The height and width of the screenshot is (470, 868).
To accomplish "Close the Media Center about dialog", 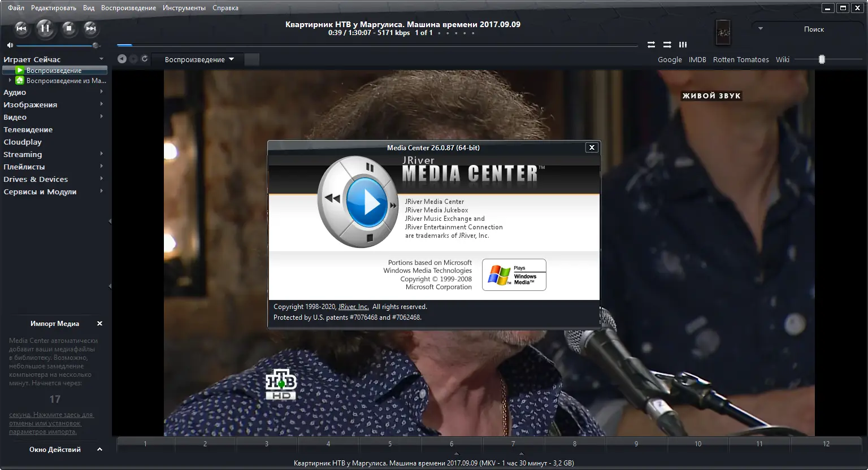I will pyautogui.click(x=592, y=147).
